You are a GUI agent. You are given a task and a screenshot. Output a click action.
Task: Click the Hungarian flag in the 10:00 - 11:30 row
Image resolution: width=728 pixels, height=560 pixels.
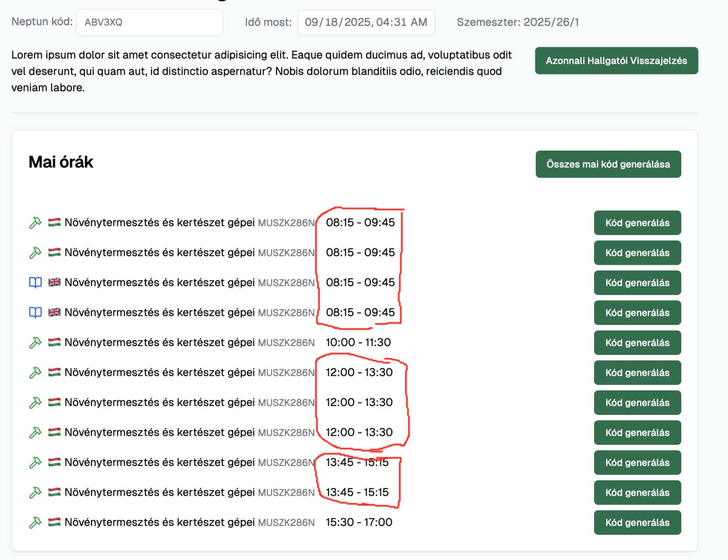[x=54, y=342]
